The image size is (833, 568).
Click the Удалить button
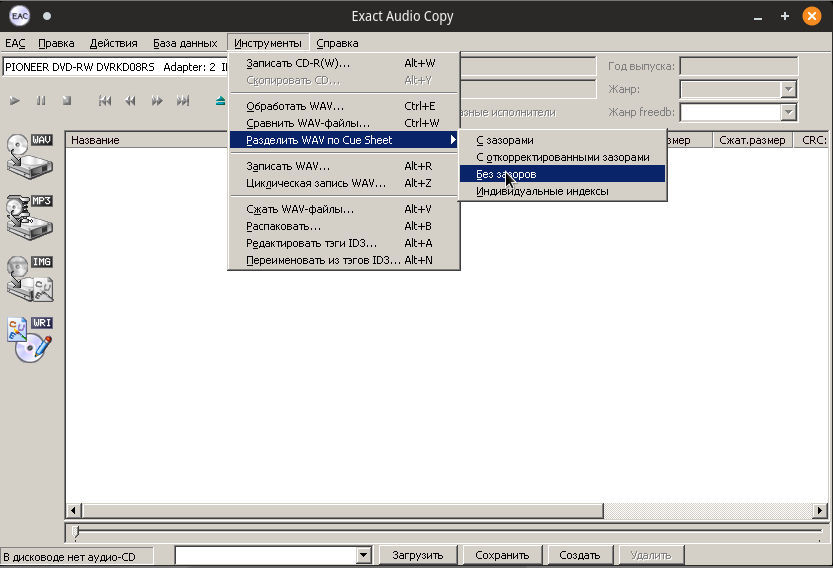pyautogui.click(x=651, y=555)
